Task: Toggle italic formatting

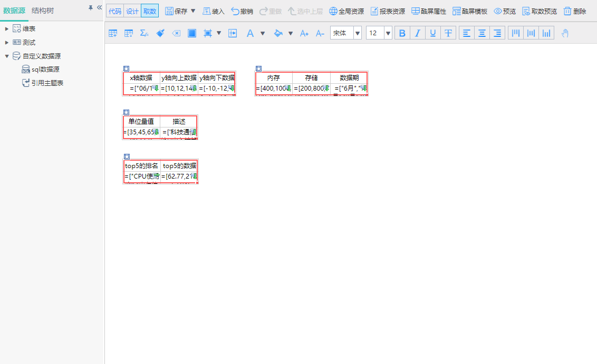Action: pyautogui.click(x=417, y=33)
